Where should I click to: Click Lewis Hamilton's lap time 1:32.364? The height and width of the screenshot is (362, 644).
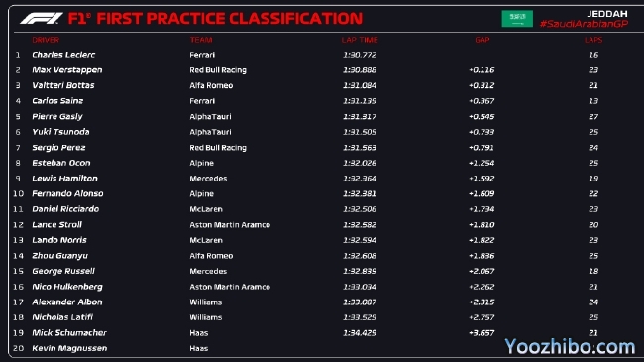360,179
